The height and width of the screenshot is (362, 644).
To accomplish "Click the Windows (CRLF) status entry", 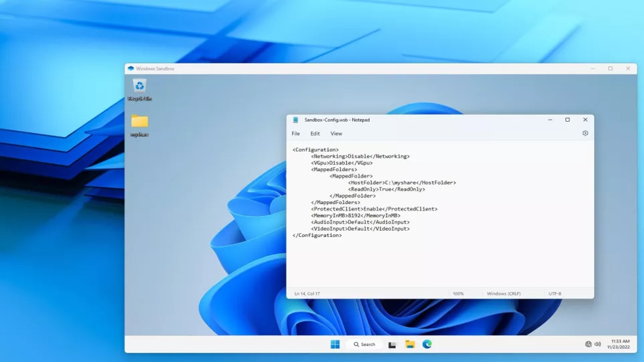I will [x=503, y=294].
